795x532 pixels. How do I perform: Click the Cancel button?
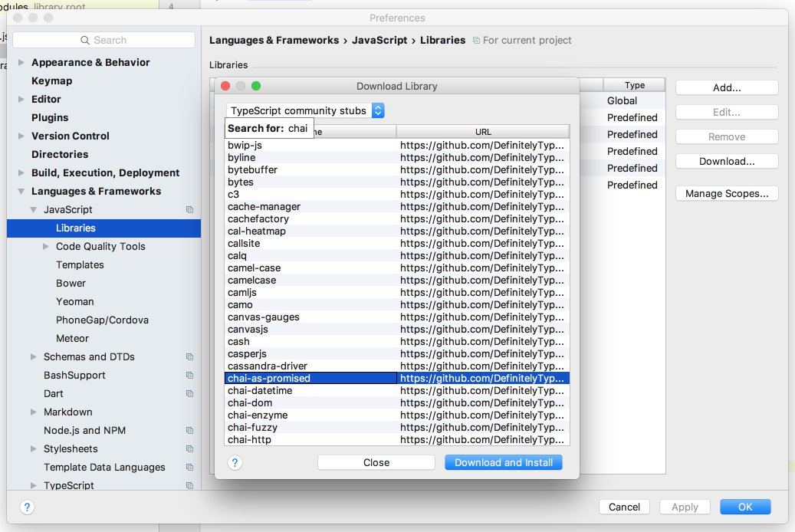click(x=624, y=507)
